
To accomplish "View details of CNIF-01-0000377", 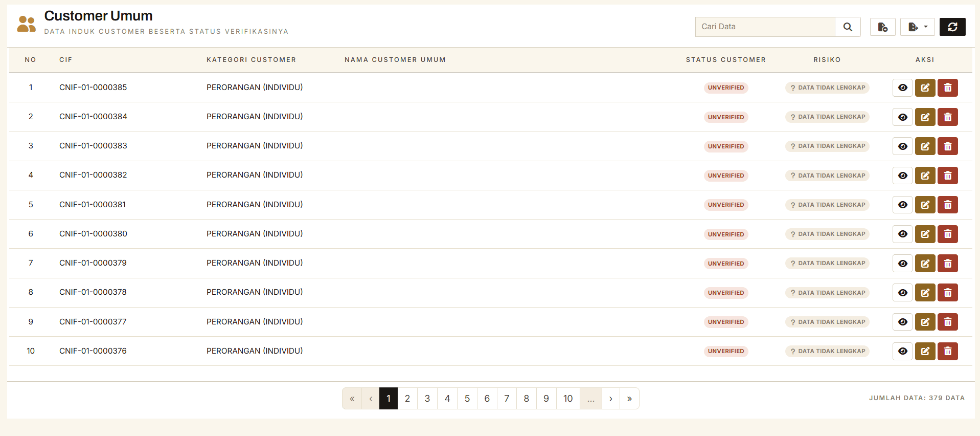I will pos(903,322).
